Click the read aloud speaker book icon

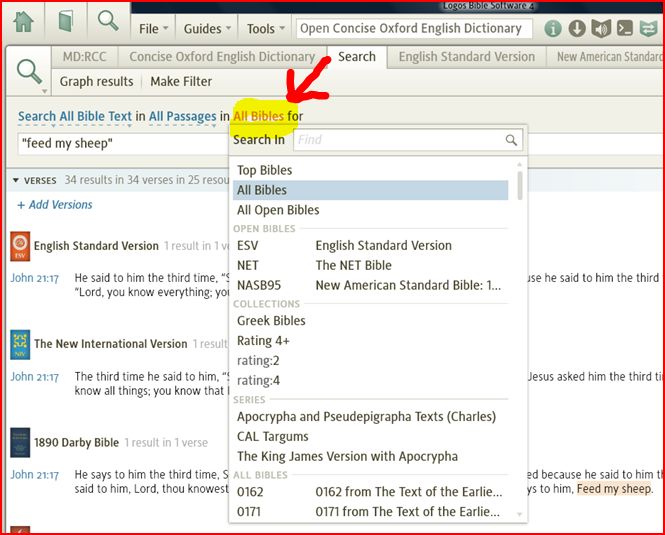click(601, 28)
